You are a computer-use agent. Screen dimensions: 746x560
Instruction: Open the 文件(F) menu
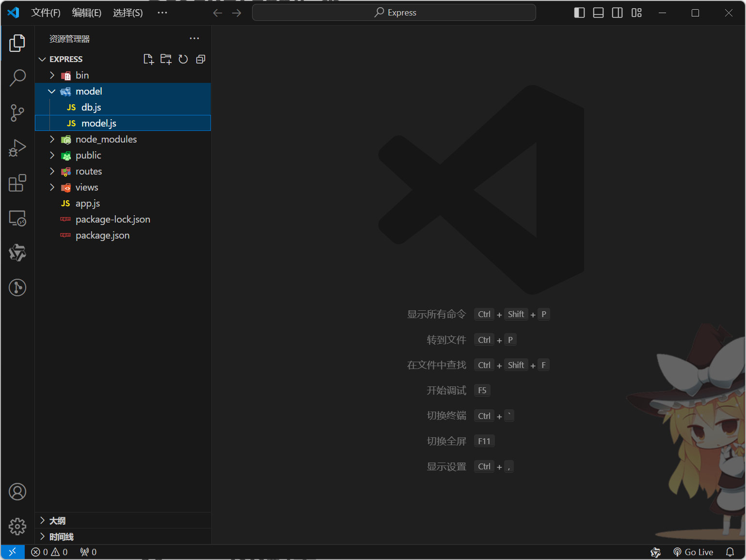[46, 13]
